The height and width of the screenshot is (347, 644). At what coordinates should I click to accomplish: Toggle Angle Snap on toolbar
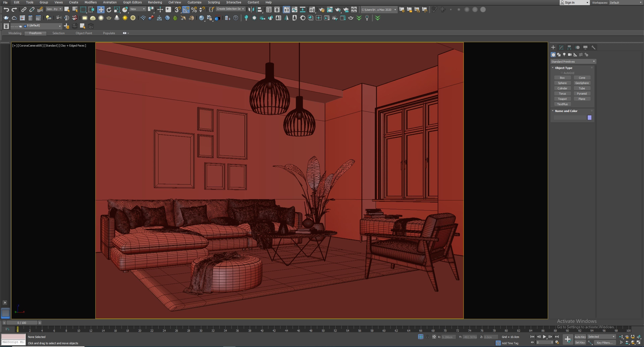coord(186,10)
